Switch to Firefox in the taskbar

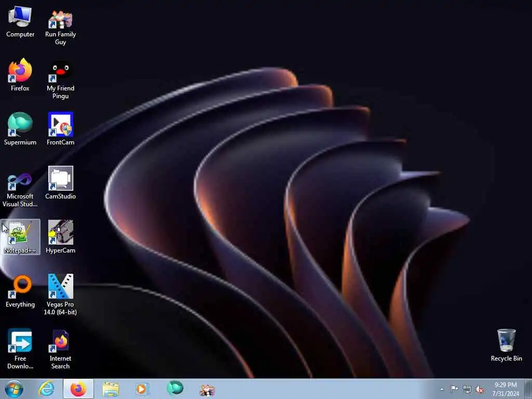click(78, 389)
